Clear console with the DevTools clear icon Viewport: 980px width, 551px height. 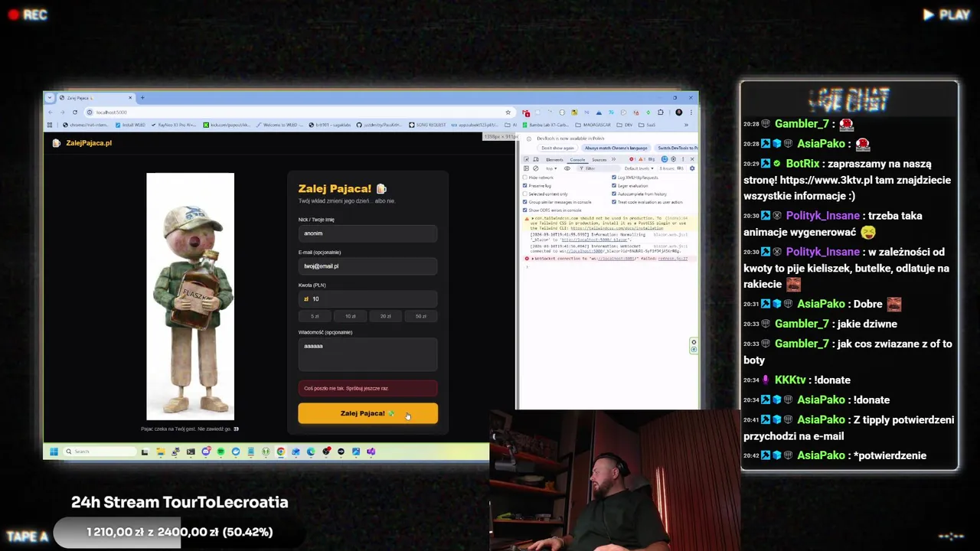point(536,168)
